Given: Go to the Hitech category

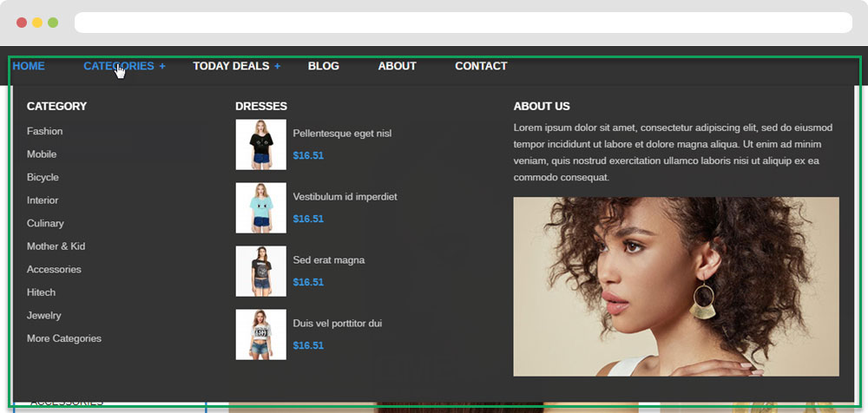Looking at the screenshot, I should (41, 292).
